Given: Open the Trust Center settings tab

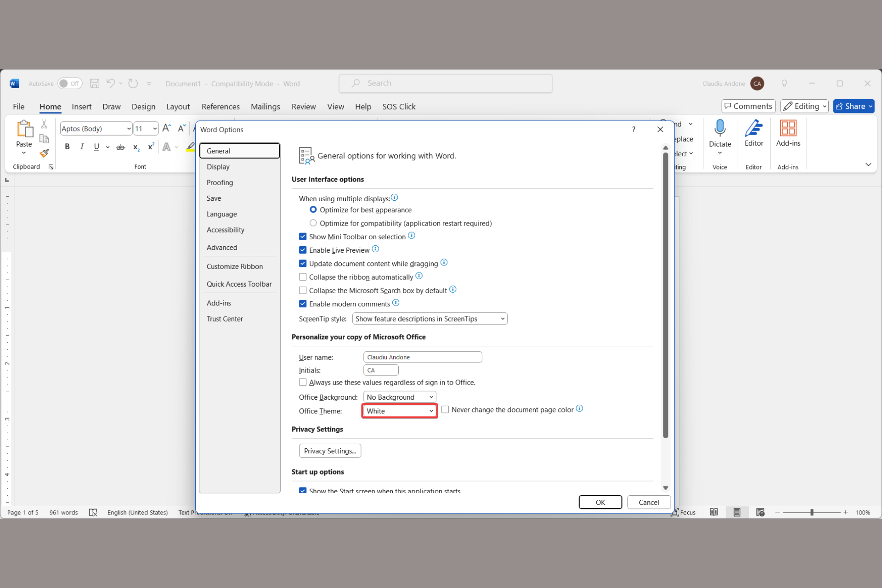Looking at the screenshot, I should click(225, 318).
